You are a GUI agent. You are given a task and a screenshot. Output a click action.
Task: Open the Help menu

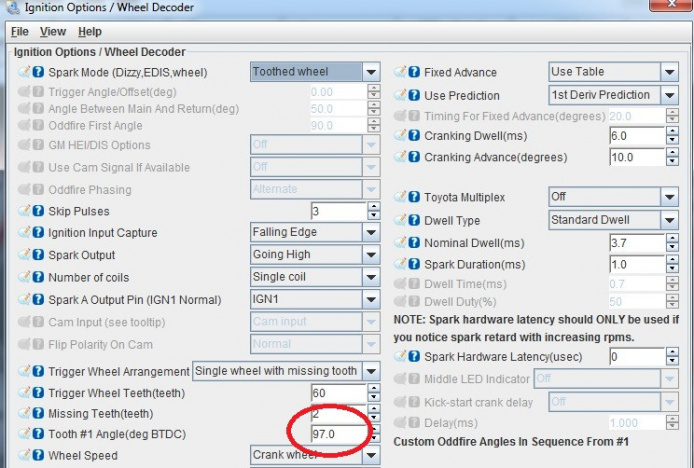coord(90,32)
